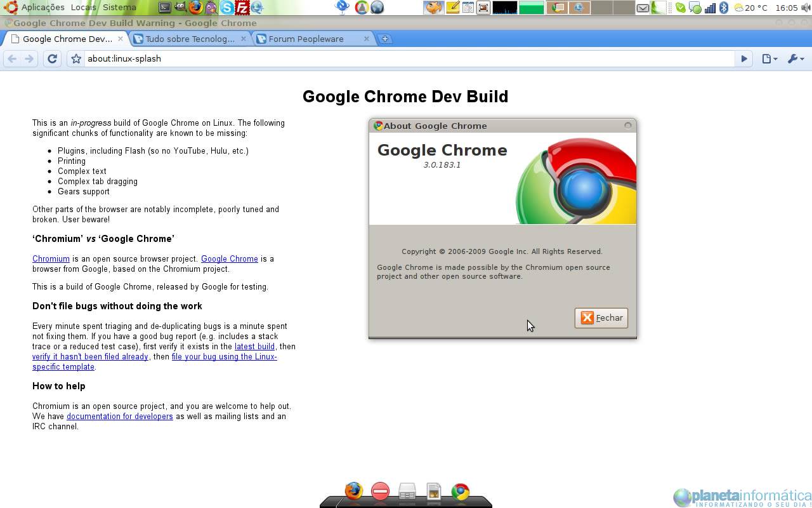Launch Firefox from the bottom dock
This screenshot has height=508, width=812.
tap(353, 491)
